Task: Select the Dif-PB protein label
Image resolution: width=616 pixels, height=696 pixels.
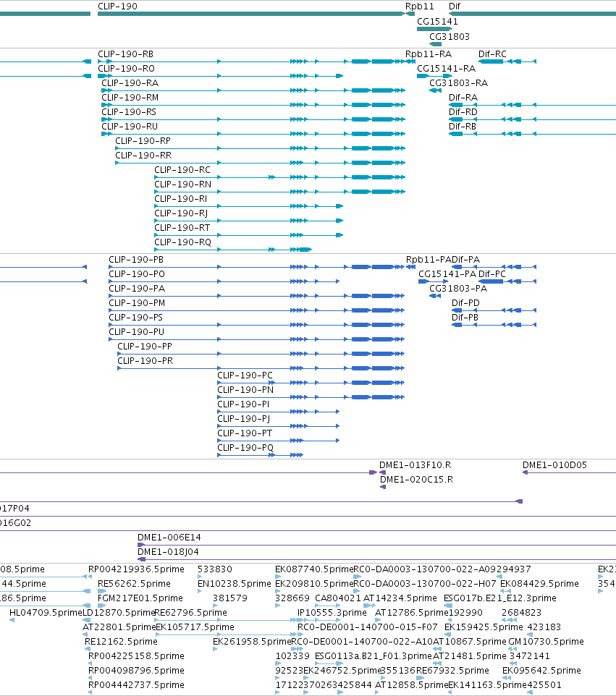Action: click(x=465, y=318)
